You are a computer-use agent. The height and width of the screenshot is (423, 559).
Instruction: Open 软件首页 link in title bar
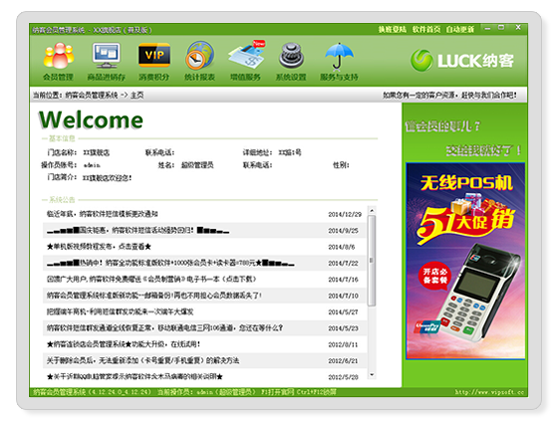click(426, 29)
